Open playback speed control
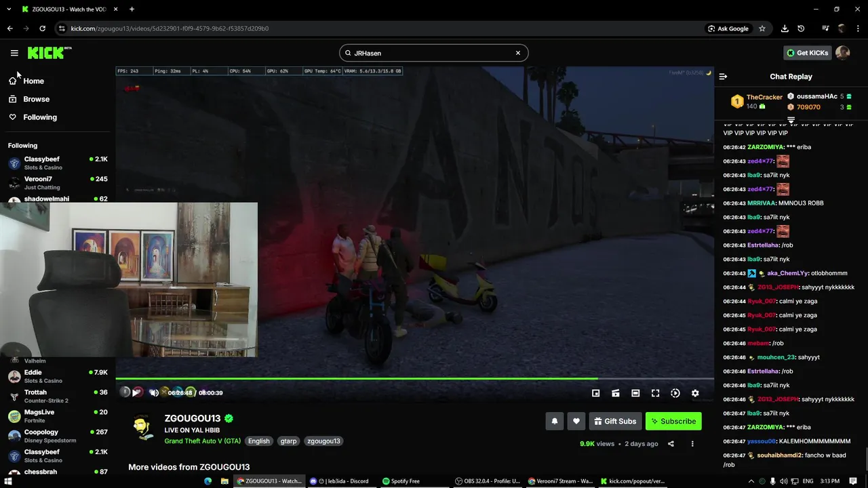This screenshot has width=868, height=488. [x=675, y=393]
